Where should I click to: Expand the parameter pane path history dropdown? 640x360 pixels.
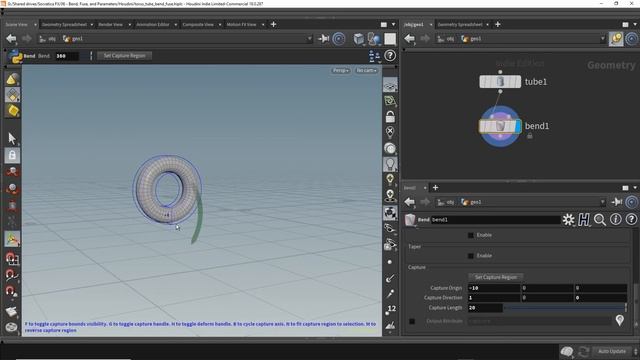(x=603, y=202)
